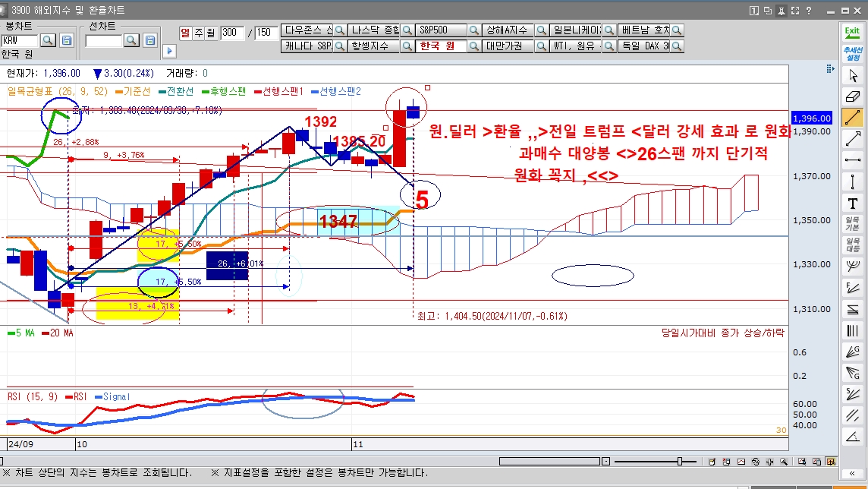Collapse the right drawing toolbar

(853, 473)
